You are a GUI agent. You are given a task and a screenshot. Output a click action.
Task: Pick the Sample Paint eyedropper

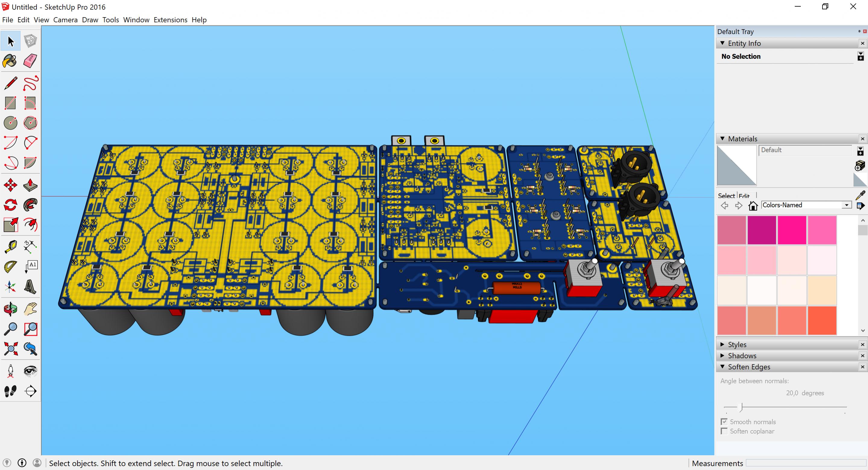click(x=860, y=195)
